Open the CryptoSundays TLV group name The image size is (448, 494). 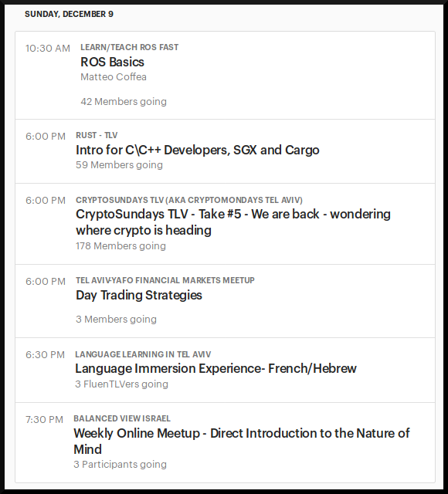(189, 200)
